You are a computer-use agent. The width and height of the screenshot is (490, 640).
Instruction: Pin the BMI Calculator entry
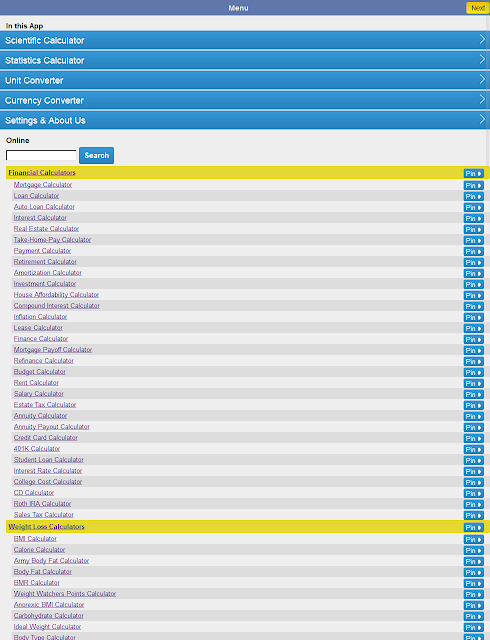tap(474, 540)
